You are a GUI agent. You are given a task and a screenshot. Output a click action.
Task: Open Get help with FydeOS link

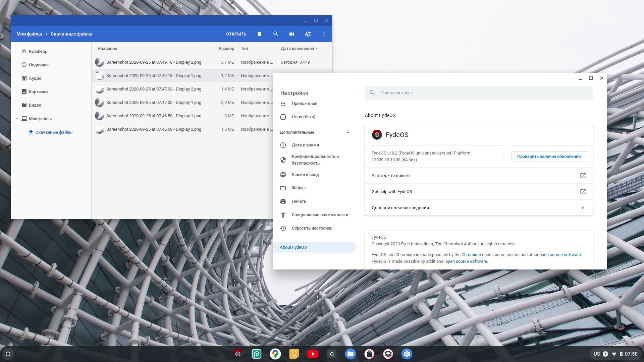pyautogui.click(x=479, y=192)
